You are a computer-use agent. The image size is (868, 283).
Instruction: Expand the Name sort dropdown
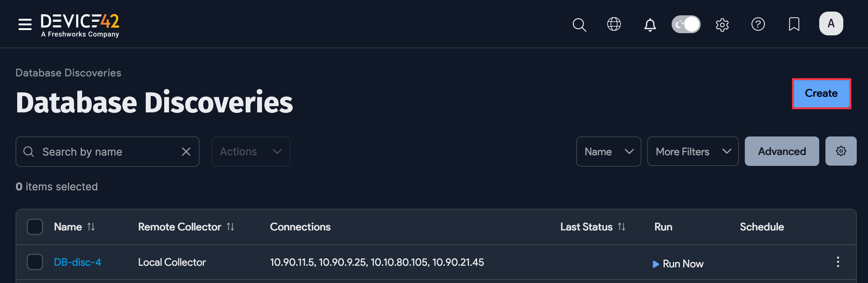point(608,152)
